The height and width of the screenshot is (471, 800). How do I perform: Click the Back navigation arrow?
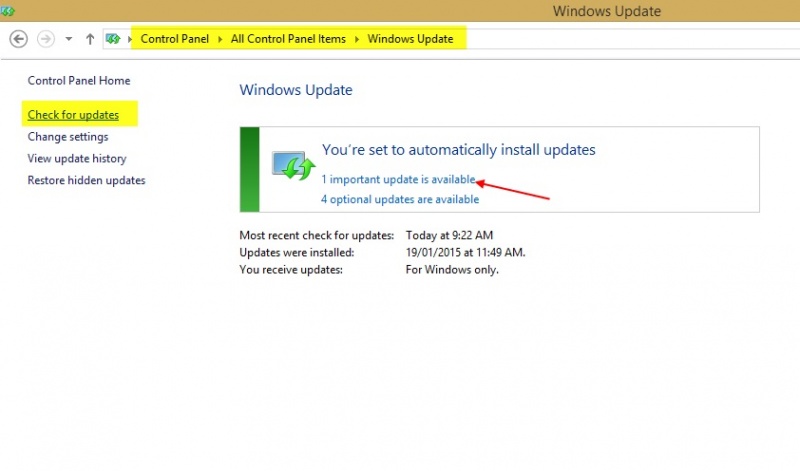tap(19, 39)
